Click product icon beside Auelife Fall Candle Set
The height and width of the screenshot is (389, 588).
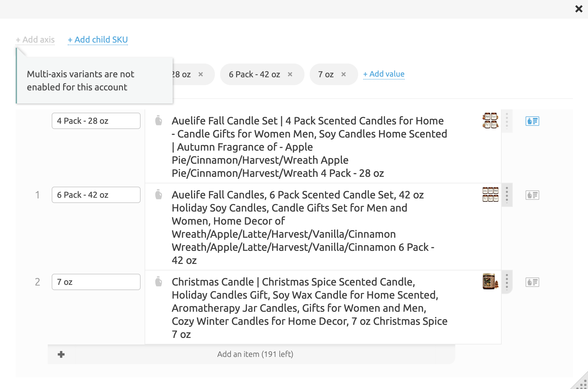pyautogui.click(x=159, y=120)
